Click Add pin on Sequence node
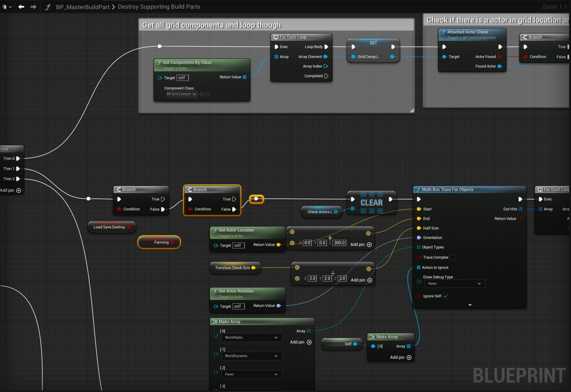The width and height of the screenshot is (571, 392). 11,190
